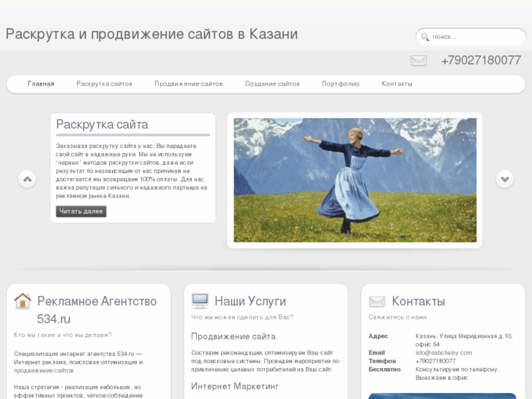Viewport: 532px width, 399px height.
Task: Click the Телефон value +79027180077 in contacts
Action: click(435, 361)
